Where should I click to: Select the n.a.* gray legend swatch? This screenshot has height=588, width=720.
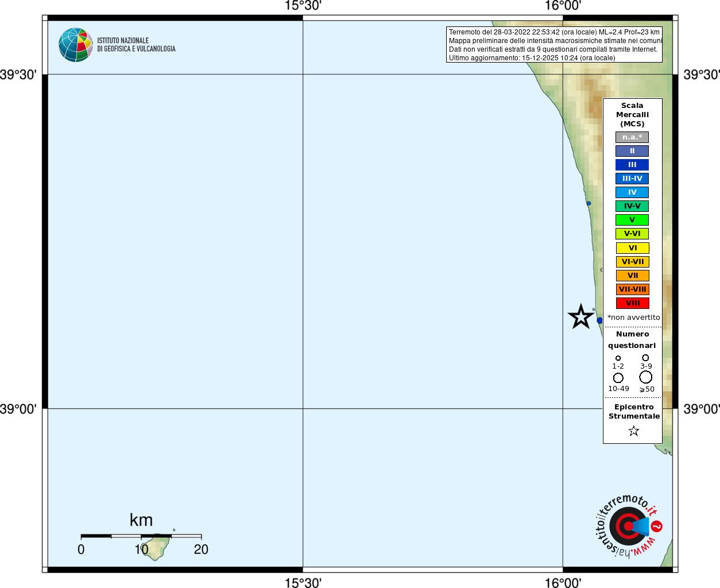tap(632, 137)
